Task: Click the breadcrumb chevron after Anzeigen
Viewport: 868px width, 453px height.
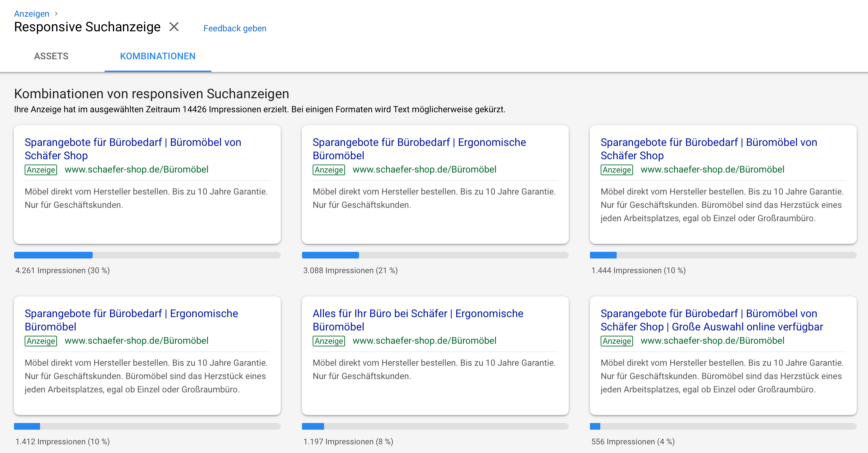Action: (x=56, y=13)
